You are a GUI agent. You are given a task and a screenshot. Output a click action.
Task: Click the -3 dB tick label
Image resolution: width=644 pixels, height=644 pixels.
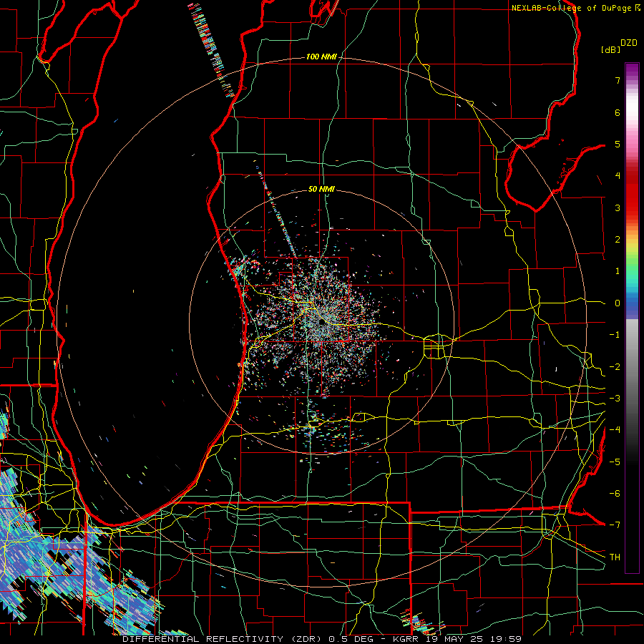(615, 399)
